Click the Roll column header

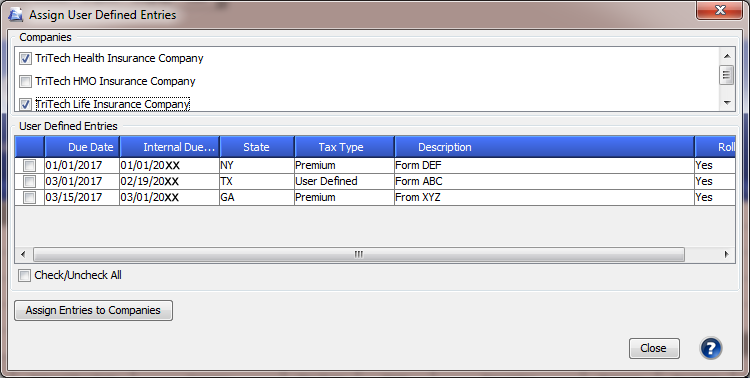click(716, 147)
